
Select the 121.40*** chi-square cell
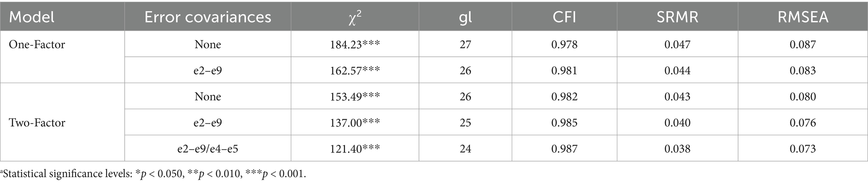(x=355, y=149)
